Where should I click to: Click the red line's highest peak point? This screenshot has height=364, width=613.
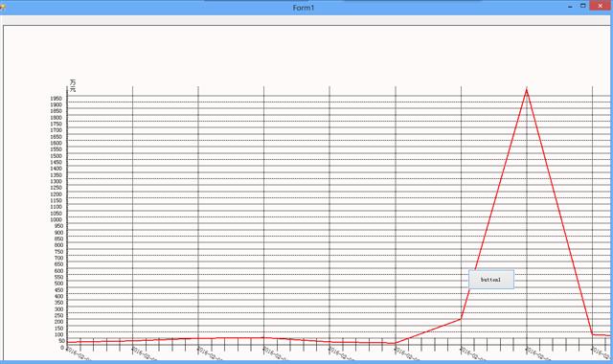click(x=527, y=90)
